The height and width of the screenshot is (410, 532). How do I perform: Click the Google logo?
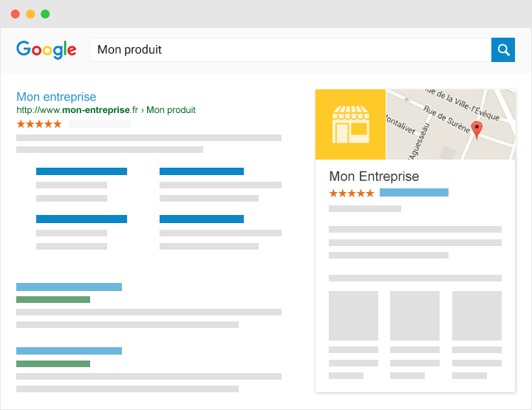(47, 49)
